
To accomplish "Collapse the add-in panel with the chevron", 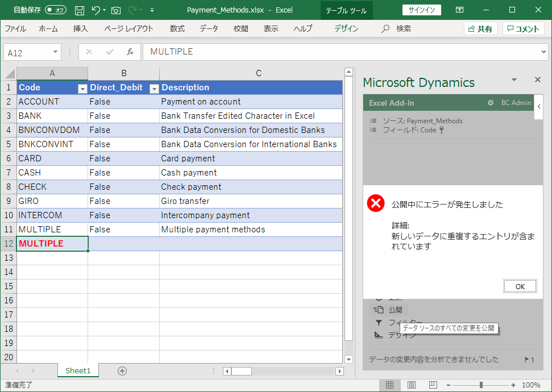I will [x=539, y=106].
